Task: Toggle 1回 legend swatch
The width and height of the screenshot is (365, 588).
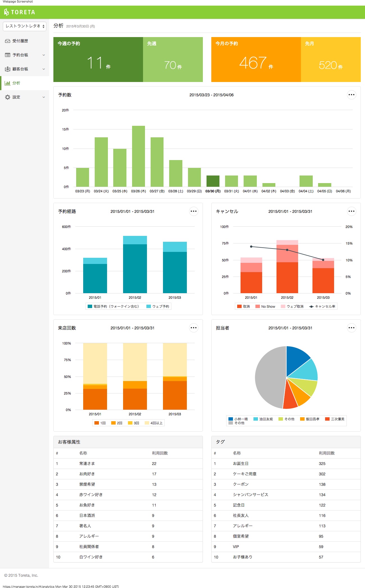Action: tap(97, 423)
